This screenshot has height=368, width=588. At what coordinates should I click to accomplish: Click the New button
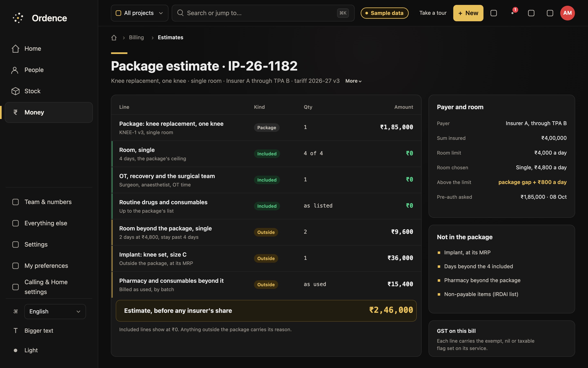click(x=468, y=13)
